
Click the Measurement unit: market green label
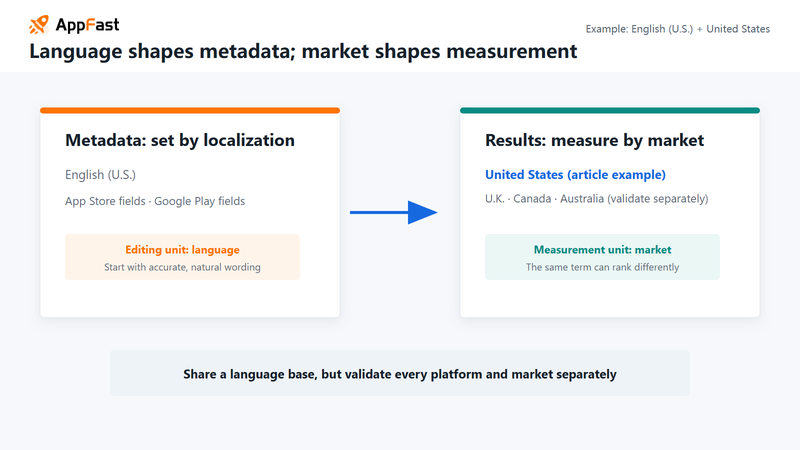coord(603,249)
